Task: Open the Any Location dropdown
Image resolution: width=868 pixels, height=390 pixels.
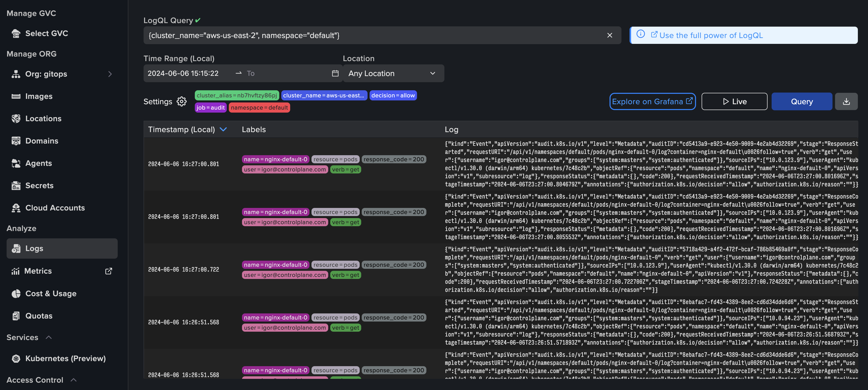Action: click(393, 74)
